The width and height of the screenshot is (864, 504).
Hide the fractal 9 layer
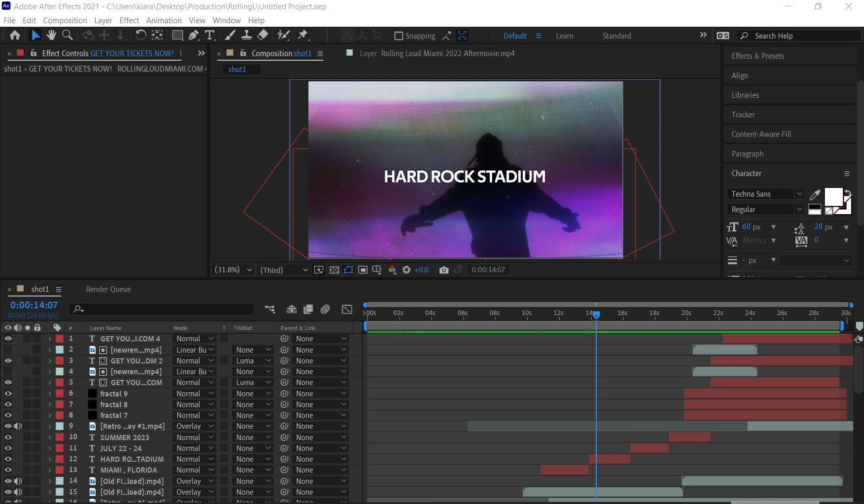click(x=8, y=393)
